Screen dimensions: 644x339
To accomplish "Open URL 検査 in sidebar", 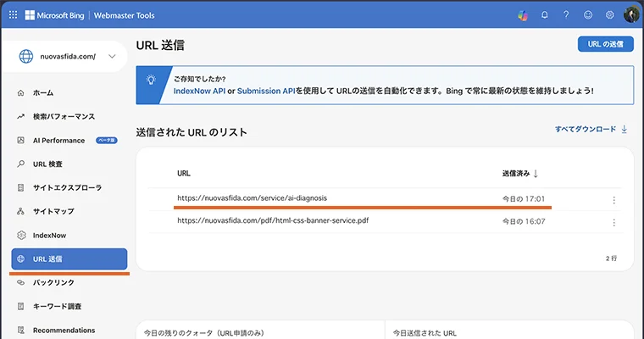I will click(x=47, y=164).
